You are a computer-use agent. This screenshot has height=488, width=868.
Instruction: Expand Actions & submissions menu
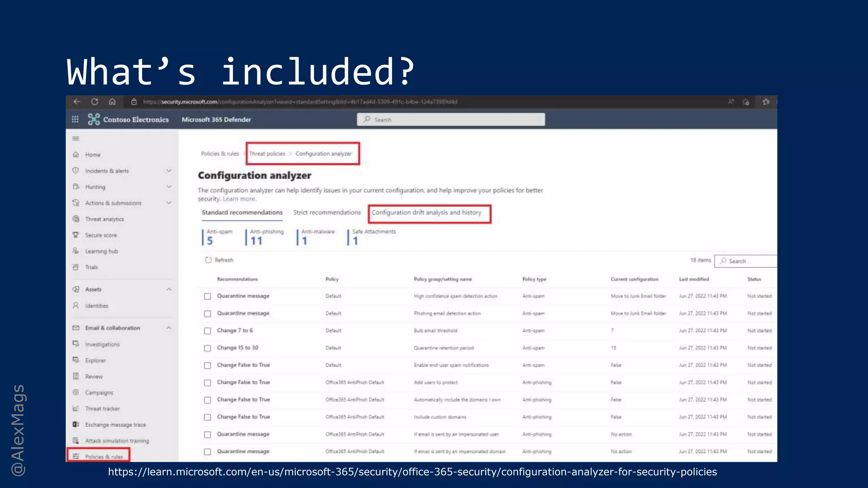(169, 203)
